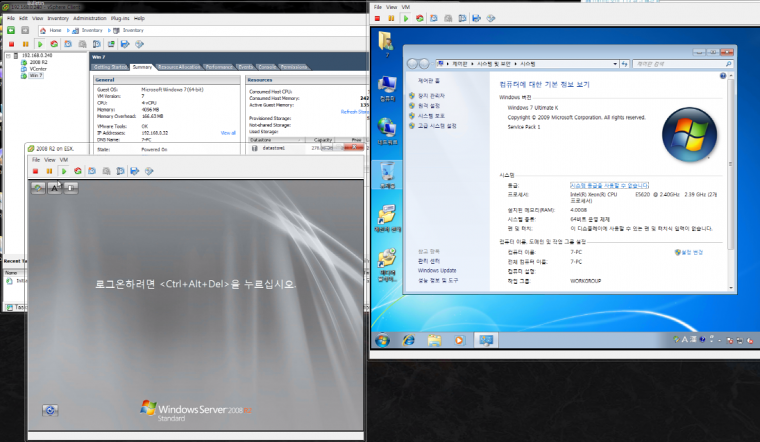Image resolution: width=760 pixels, height=442 pixels.
Task: Reset VM in 2008 R2 console toolbar
Action: tap(78, 171)
